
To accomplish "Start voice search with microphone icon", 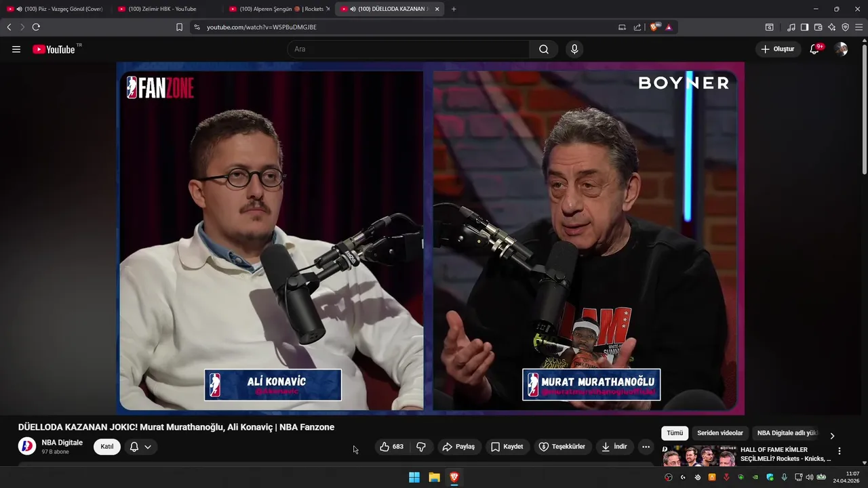I will click(574, 49).
